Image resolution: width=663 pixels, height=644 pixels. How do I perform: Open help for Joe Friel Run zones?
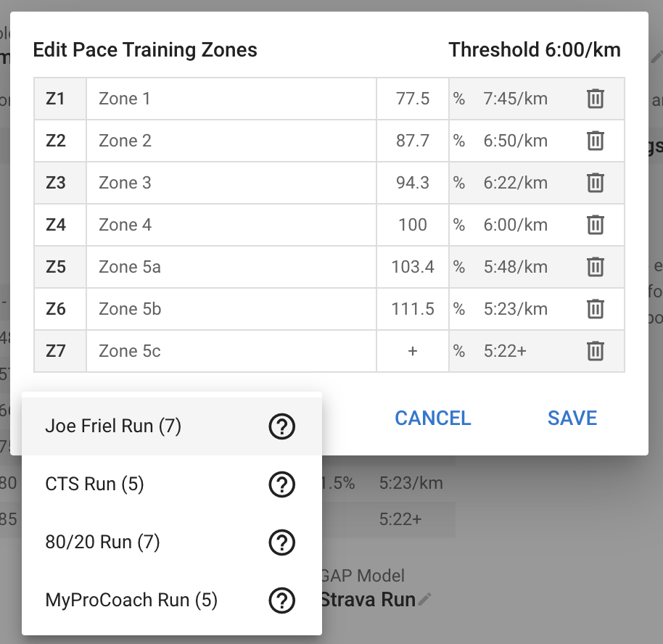[282, 426]
